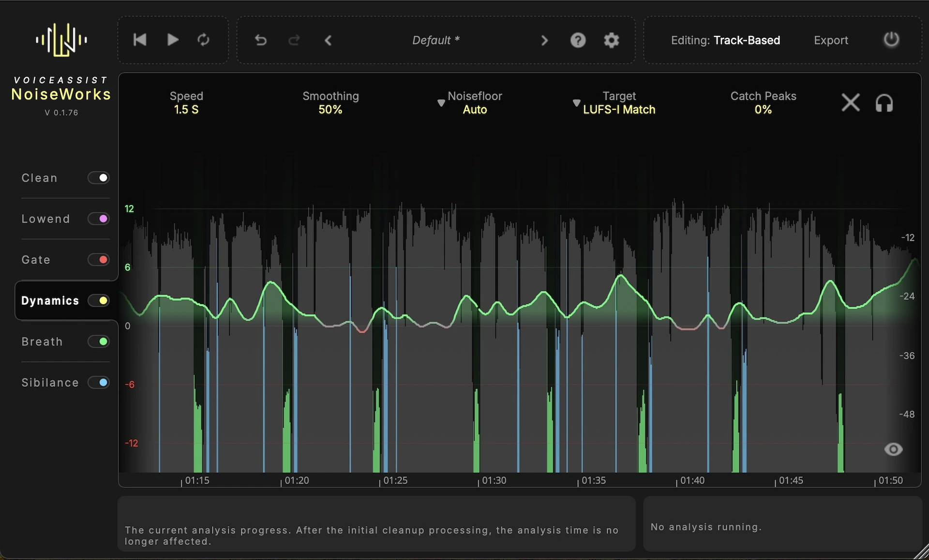Viewport: 929px width, 560px height.
Task: Enable headphones listen icon
Action: 884,103
